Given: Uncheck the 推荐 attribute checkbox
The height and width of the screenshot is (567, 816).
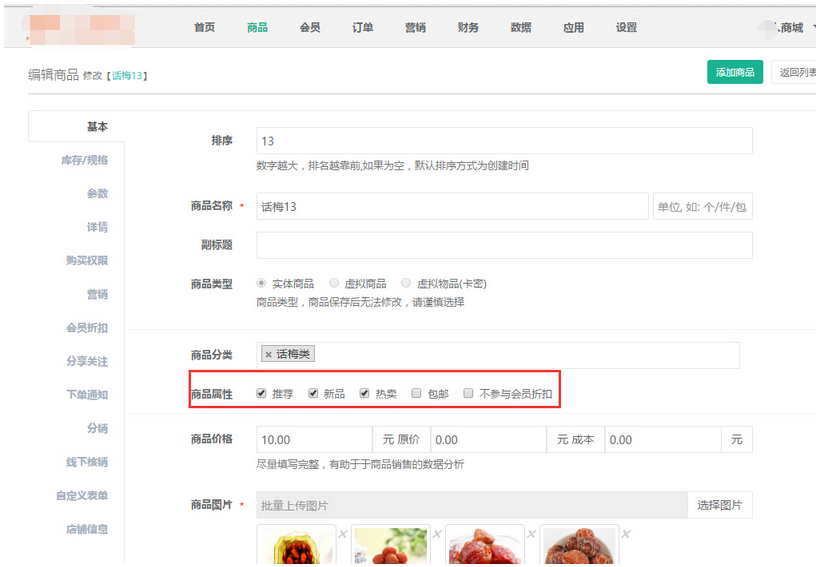Looking at the screenshot, I should point(262,394).
